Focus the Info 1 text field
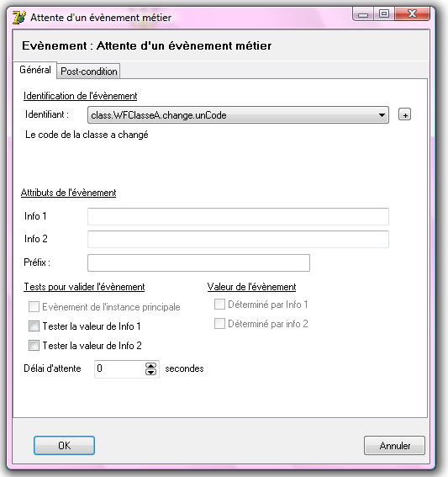 coord(238,216)
